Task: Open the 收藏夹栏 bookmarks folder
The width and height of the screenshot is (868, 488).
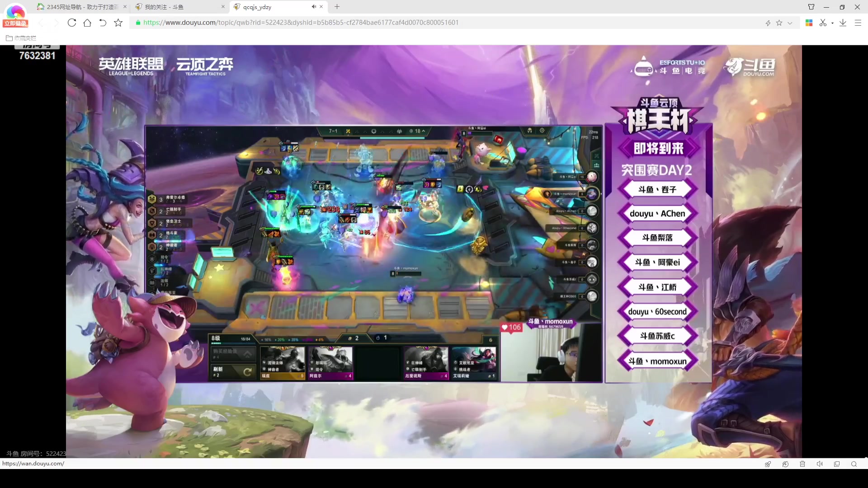Action: [x=21, y=38]
